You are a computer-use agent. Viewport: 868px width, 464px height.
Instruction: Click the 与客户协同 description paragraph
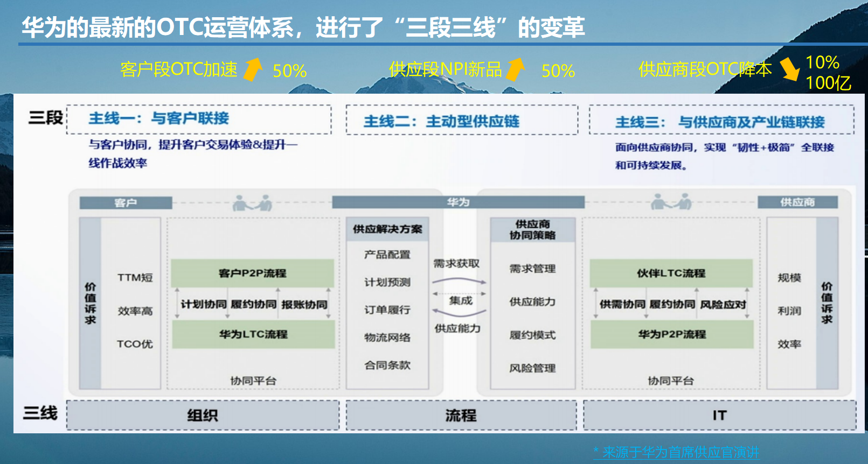193,154
